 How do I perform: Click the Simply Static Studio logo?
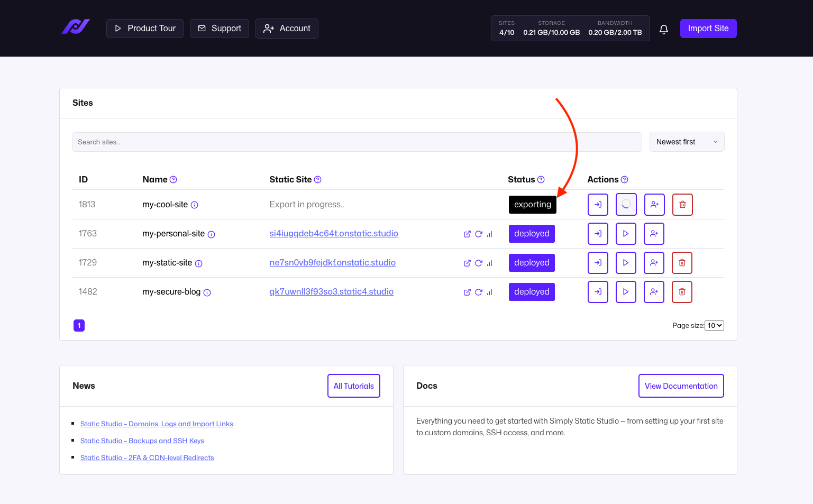[x=76, y=27]
